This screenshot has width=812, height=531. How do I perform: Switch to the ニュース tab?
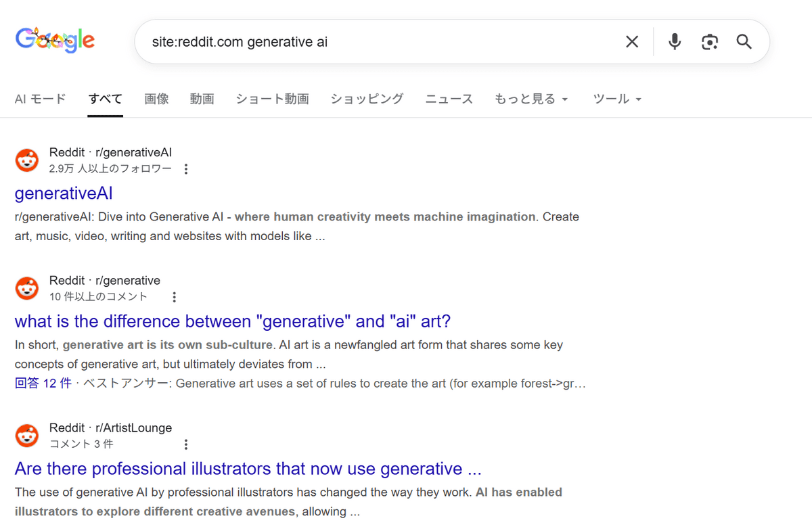(x=449, y=99)
